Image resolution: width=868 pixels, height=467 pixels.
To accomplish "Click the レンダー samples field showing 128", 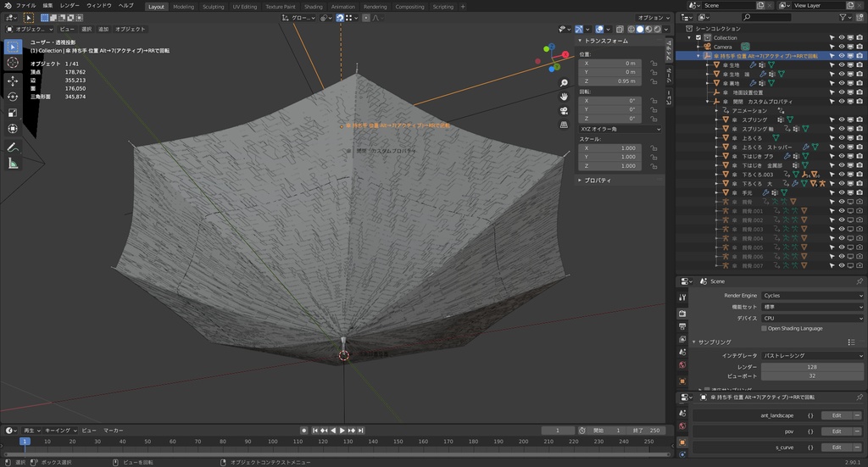I will [812, 365].
